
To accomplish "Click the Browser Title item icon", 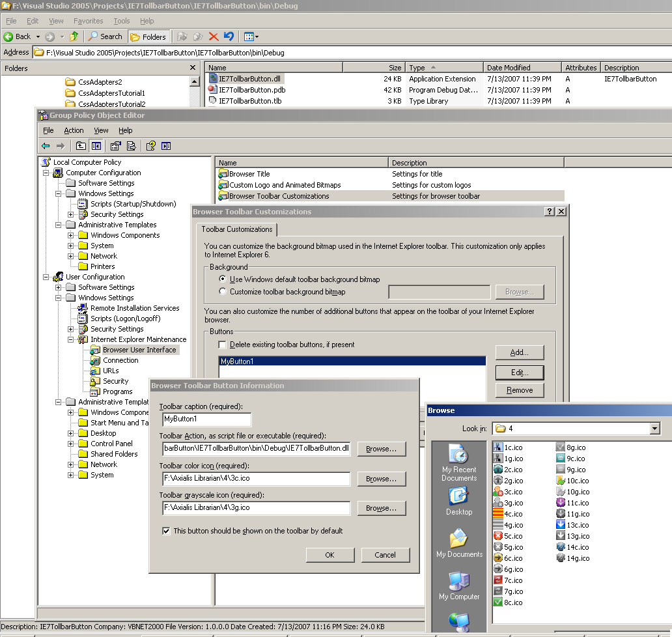I will tap(223, 174).
